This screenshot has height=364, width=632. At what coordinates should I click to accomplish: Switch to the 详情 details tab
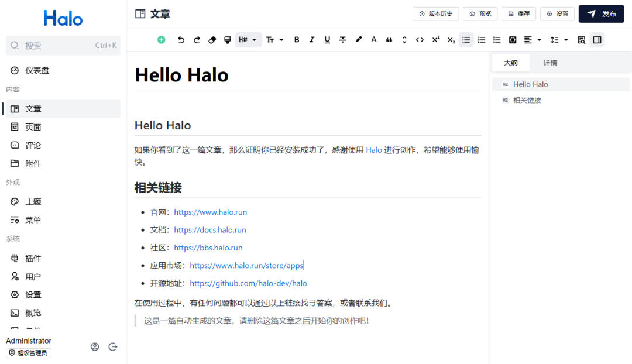pos(550,63)
